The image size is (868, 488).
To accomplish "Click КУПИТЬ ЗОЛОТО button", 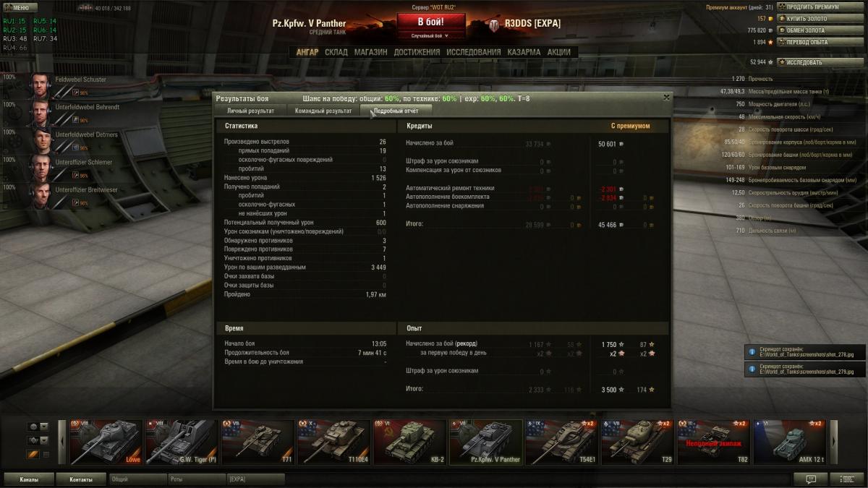I will click(820, 18).
